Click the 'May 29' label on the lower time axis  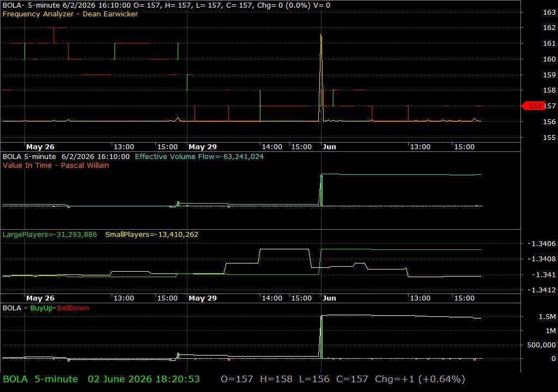(x=203, y=298)
